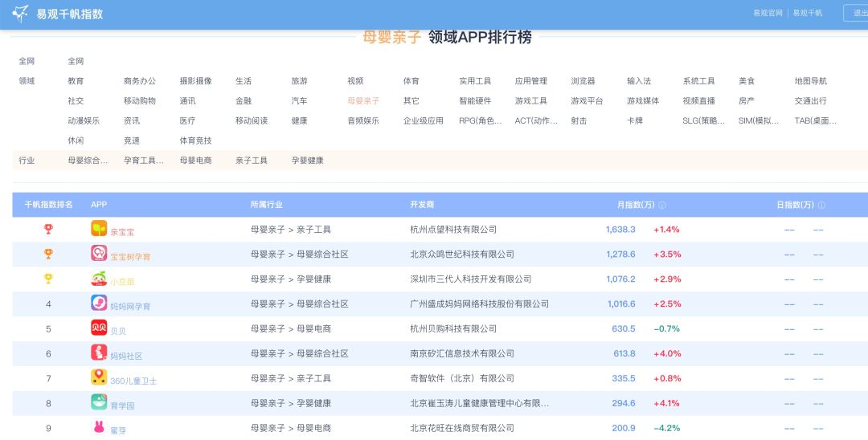Click the 630.5 monthly index value

pos(624,329)
